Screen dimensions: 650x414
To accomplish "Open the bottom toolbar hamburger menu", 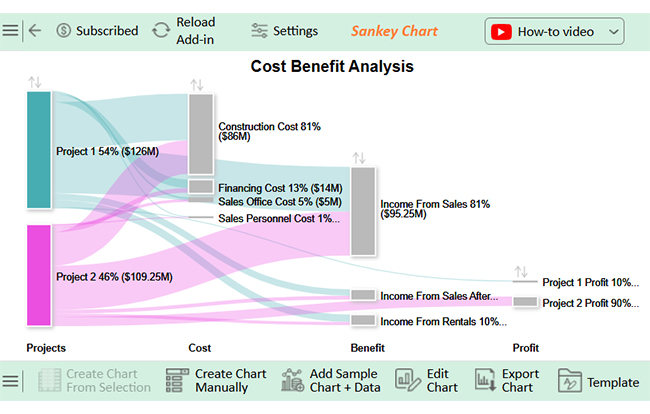I will (x=10, y=381).
